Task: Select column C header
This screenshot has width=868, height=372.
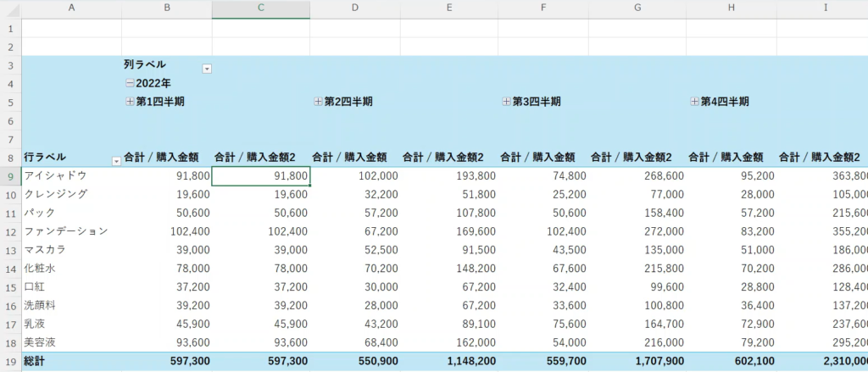Action: click(x=260, y=8)
